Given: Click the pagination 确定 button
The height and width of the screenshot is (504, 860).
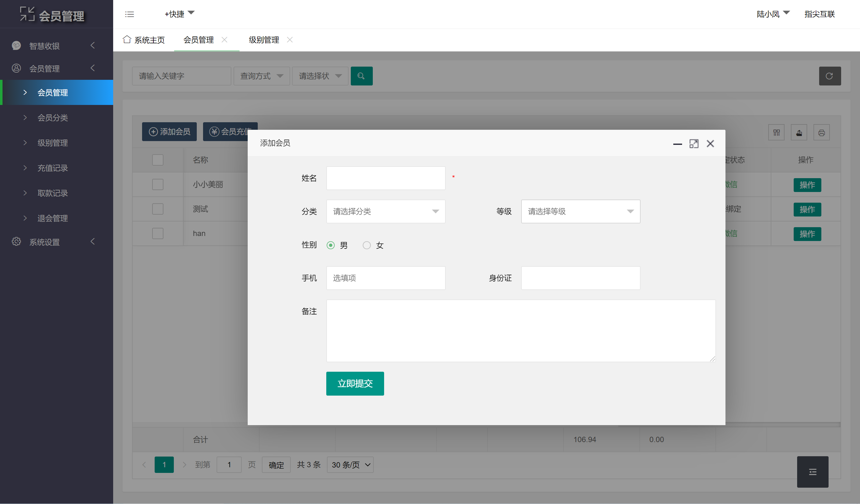Looking at the screenshot, I should (276, 465).
